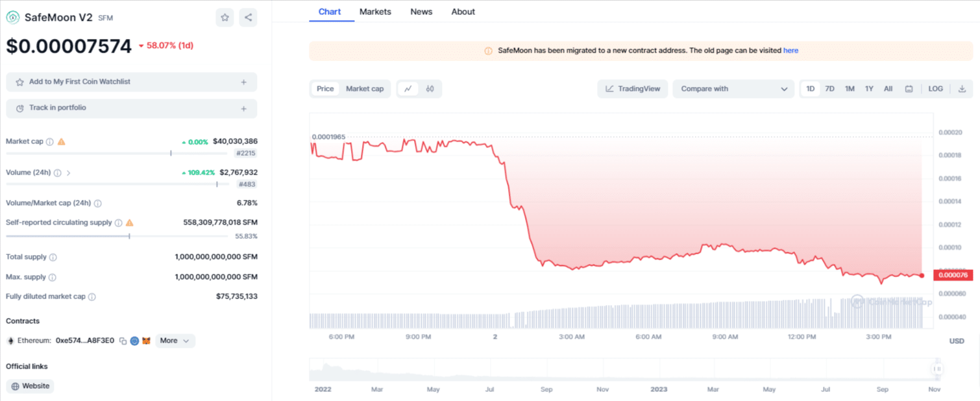The height and width of the screenshot is (401, 980).
Task: Click the red end-point dot on the price line
Action: click(x=922, y=275)
